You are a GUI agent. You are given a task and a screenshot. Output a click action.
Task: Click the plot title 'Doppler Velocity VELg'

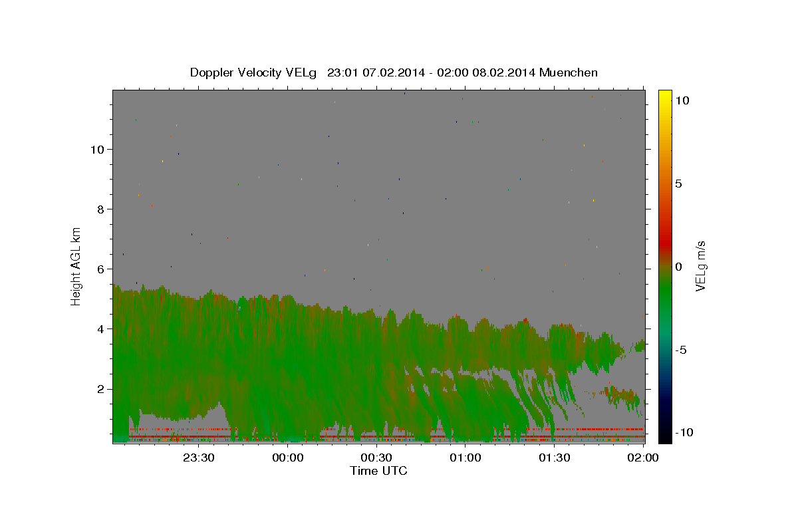255,72
